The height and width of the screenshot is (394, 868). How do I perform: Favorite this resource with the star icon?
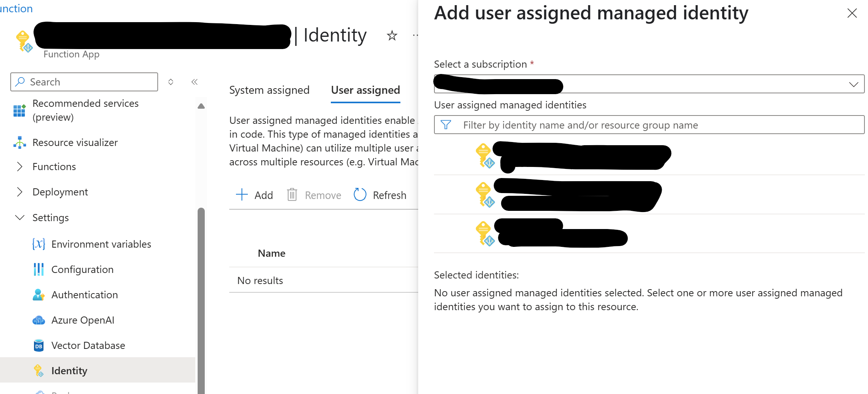point(392,36)
